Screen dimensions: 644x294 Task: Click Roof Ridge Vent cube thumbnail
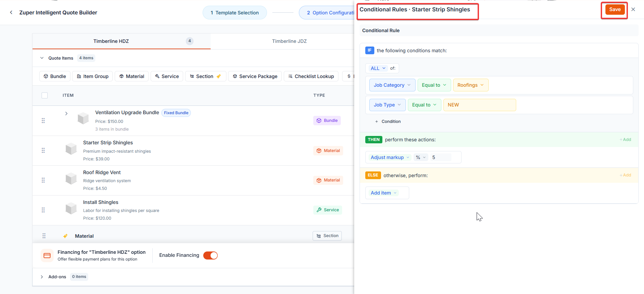71,178
